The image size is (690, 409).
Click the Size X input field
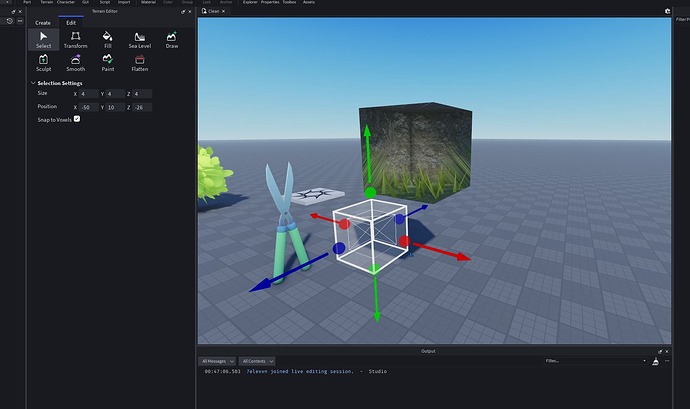tap(89, 94)
